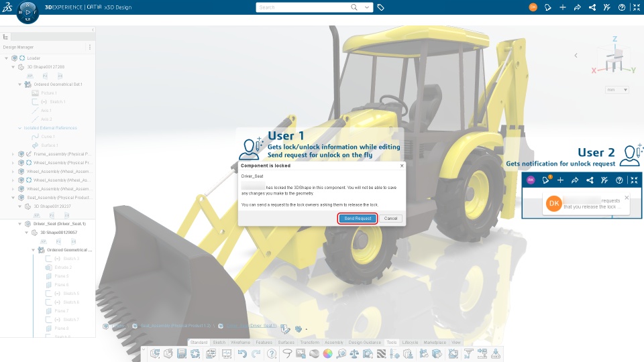Open the user profile avatar in the top bar

click(533, 7)
